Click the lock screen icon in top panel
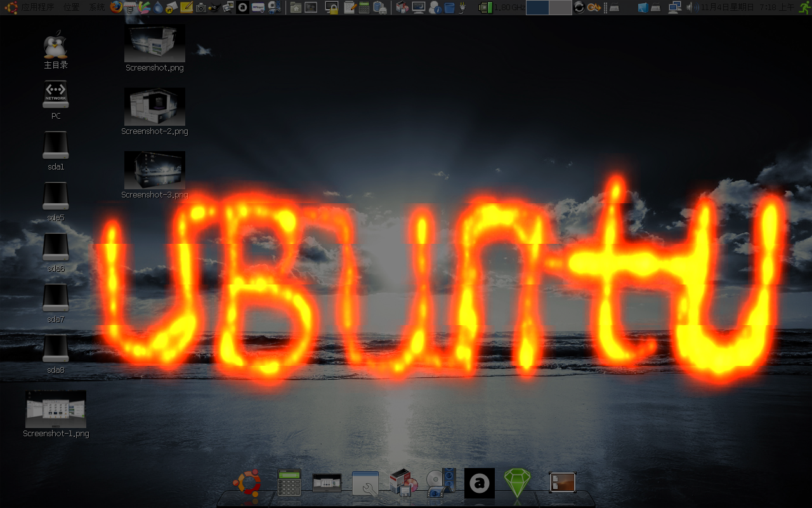 tap(332, 8)
